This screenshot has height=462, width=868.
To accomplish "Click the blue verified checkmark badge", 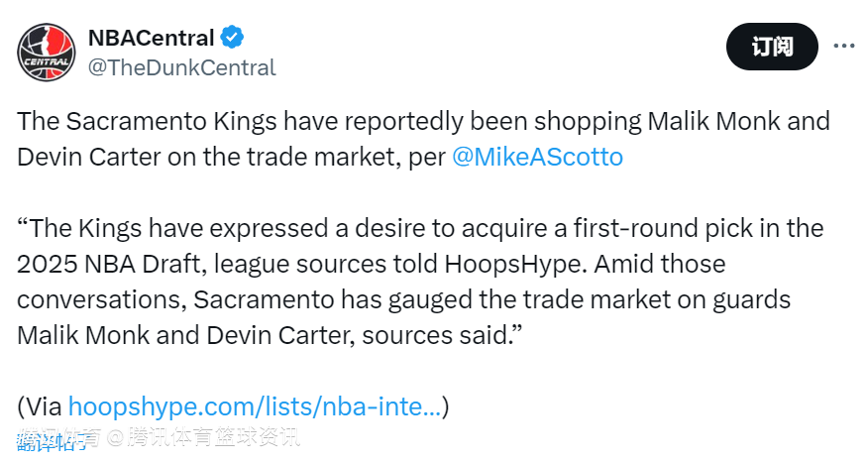I will (x=232, y=37).
